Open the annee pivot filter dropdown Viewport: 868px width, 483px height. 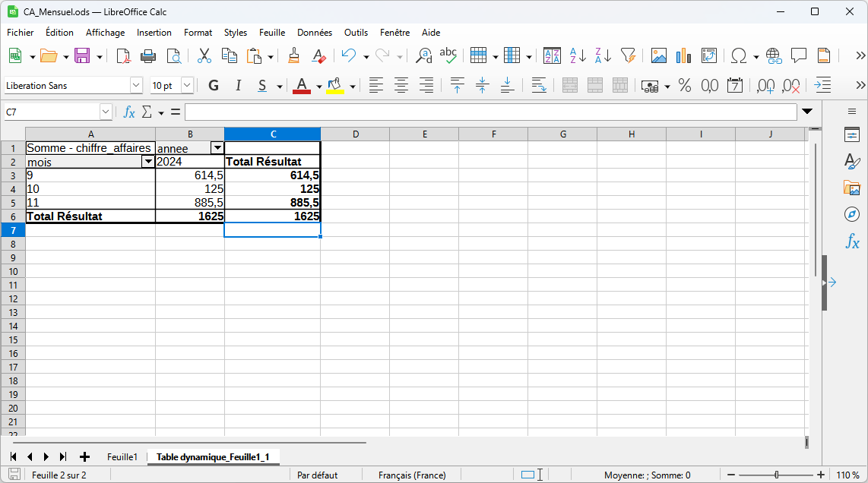pos(217,148)
